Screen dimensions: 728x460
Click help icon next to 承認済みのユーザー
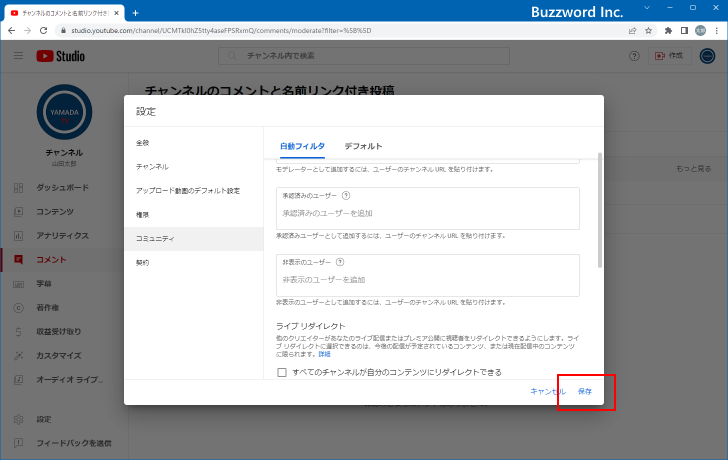[x=346, y=195]
